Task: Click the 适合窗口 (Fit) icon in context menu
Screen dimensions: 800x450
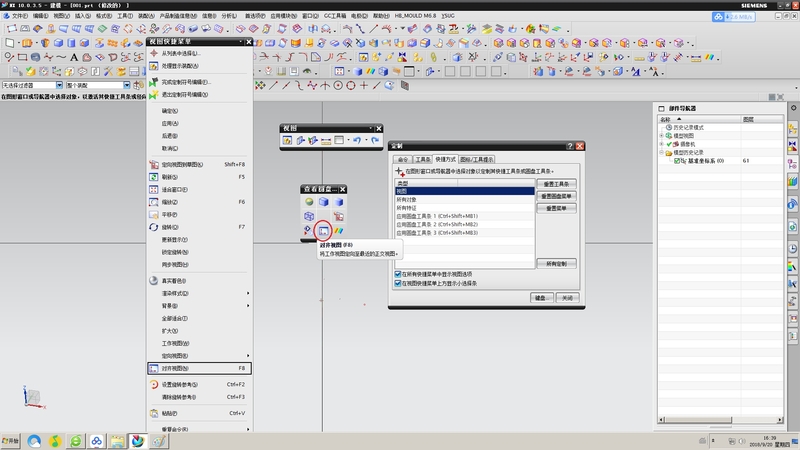Action: [x=154, y=188]
